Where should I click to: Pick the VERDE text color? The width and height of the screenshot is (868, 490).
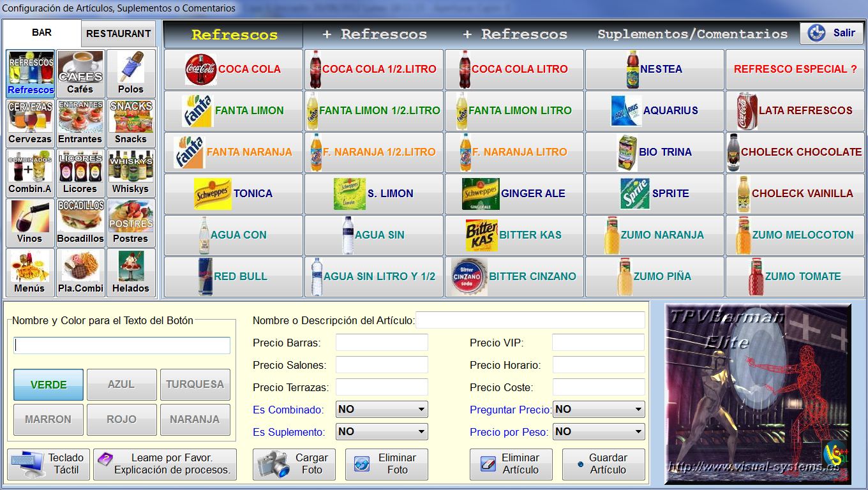tap(49, 385)
